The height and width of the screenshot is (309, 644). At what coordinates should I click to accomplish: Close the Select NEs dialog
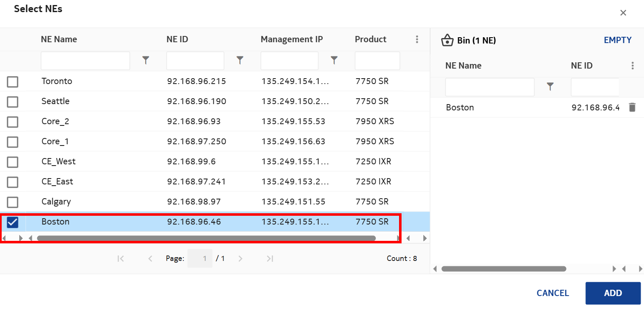click(623, 13)
